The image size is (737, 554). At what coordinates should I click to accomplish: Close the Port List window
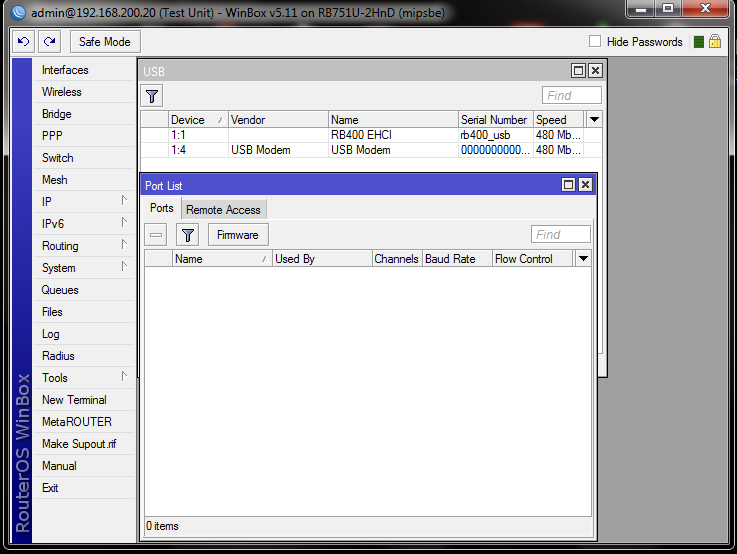(585, 185)
